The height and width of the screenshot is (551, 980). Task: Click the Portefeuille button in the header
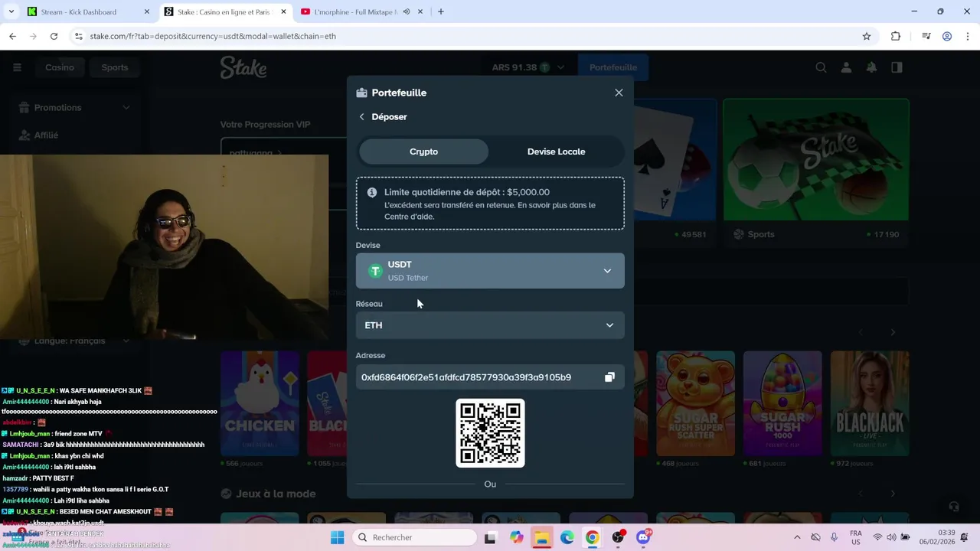[613, 67]
